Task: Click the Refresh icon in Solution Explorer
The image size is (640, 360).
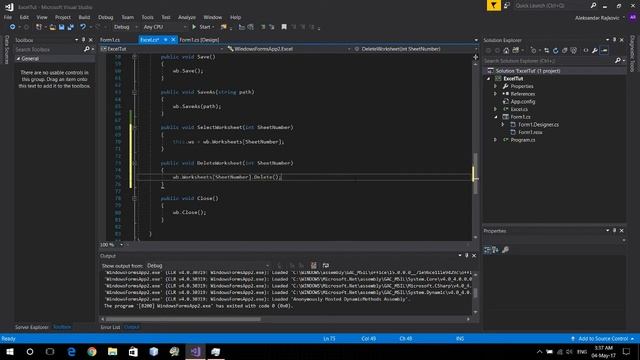Action: (x=555, y=51)
